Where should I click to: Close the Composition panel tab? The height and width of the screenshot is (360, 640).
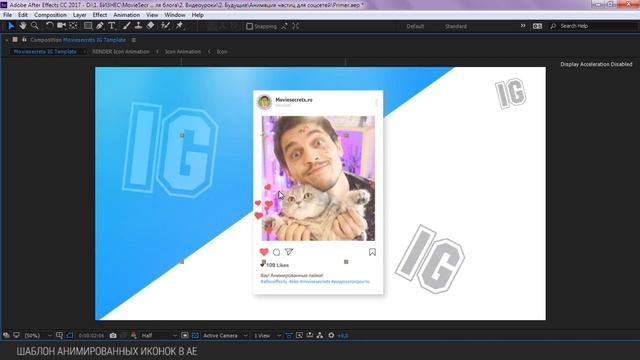[x=7, y=40]
